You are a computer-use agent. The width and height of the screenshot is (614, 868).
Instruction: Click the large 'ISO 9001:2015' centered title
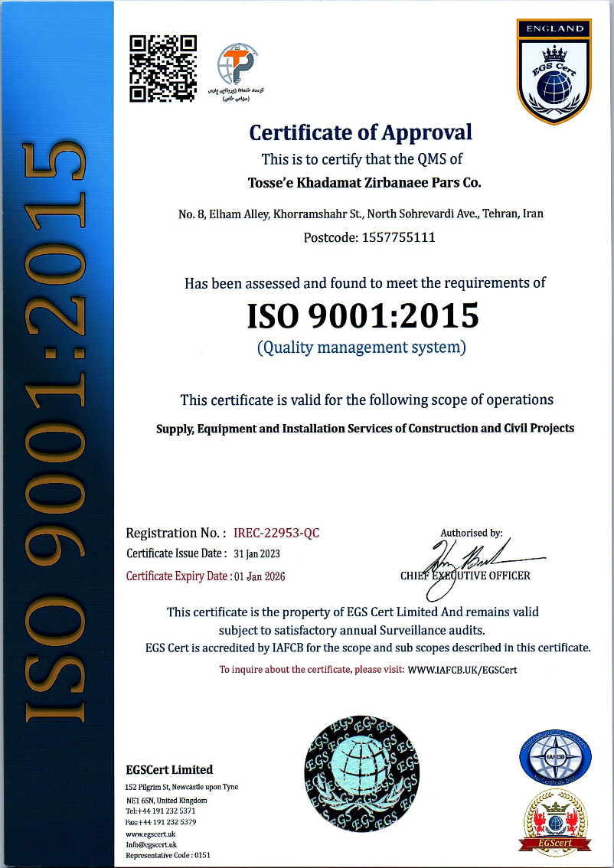click(x=363, y=315)
